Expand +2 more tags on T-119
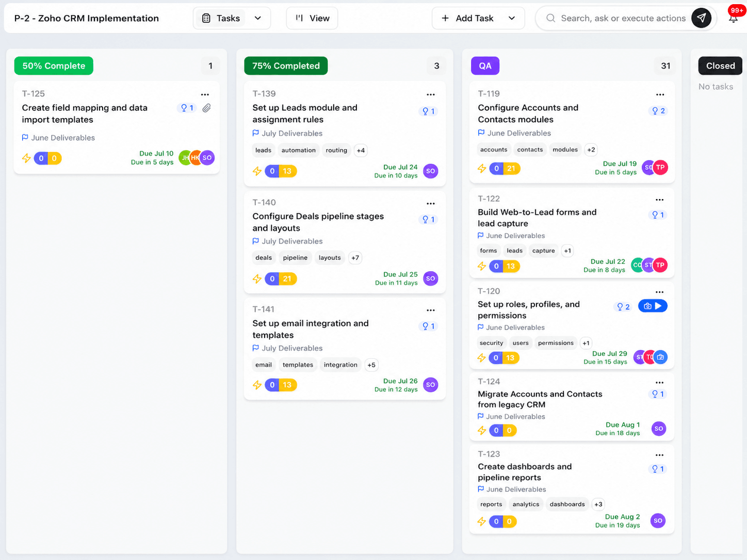 point(591,150)
